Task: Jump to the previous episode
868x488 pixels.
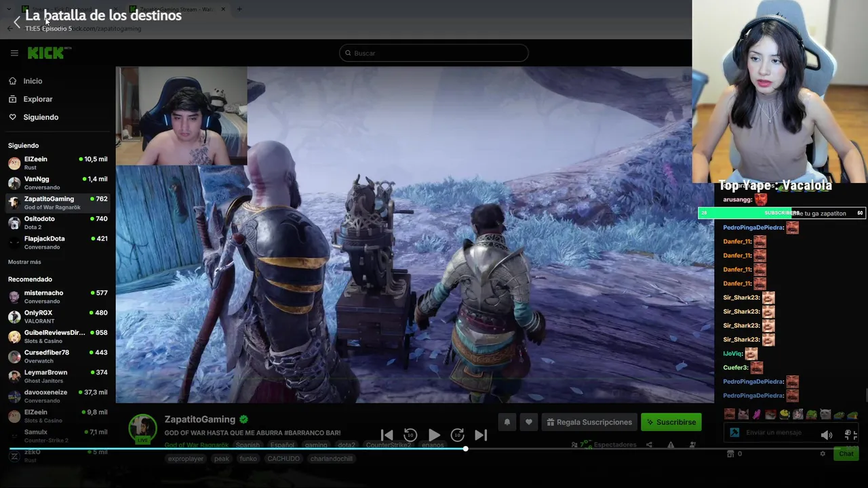Action: click(387, 435)
